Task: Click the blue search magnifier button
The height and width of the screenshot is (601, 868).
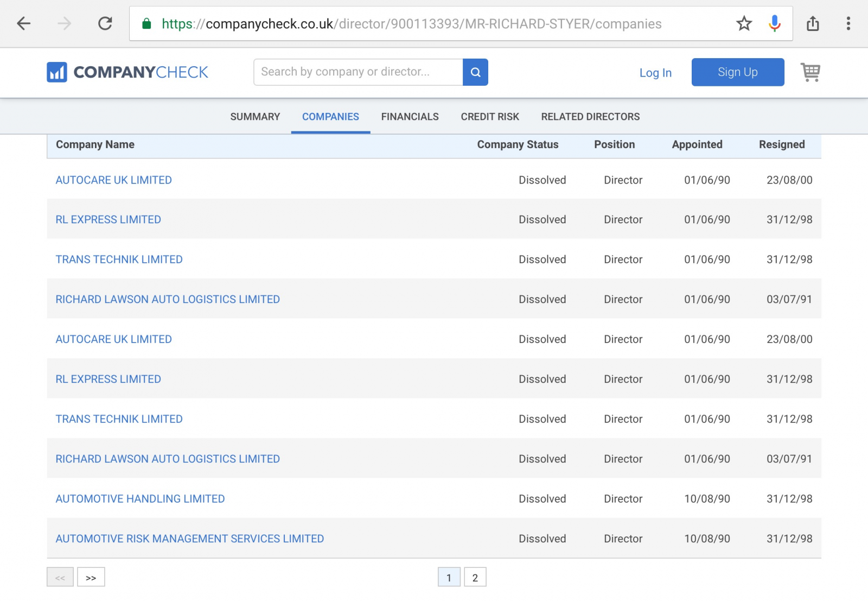Action: pyautogui.click(x=475, y=72)
